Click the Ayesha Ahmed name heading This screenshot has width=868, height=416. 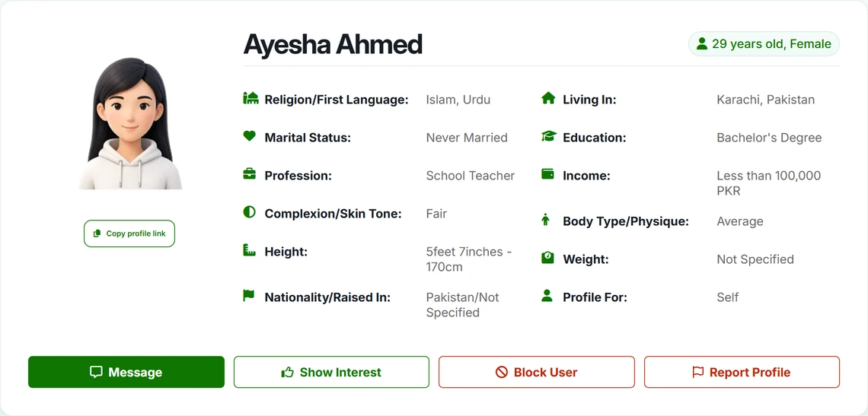pos(333,44)
